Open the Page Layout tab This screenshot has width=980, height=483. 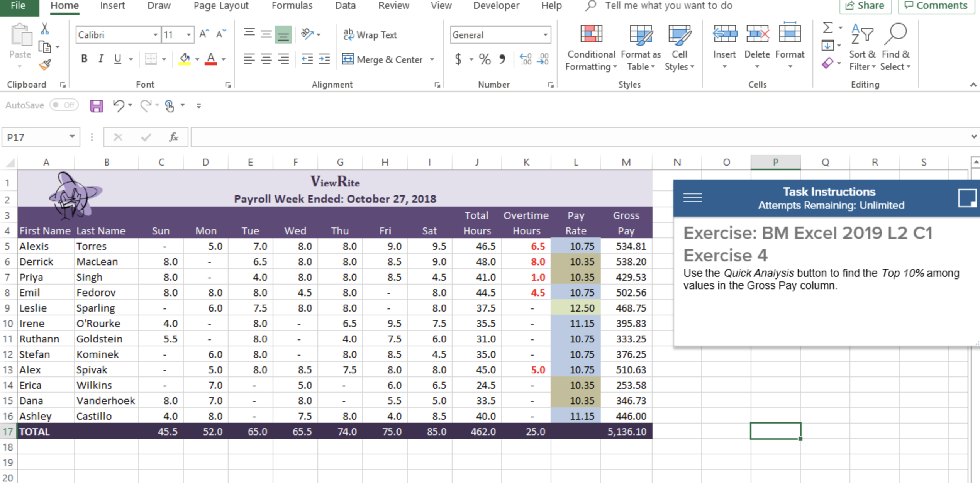click(x=221, y=6)
